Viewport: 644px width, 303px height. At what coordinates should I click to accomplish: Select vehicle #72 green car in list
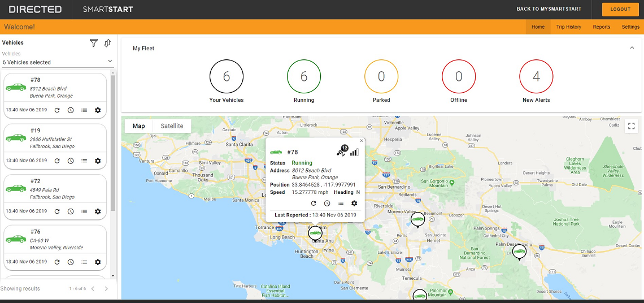(x=16, y=188)
